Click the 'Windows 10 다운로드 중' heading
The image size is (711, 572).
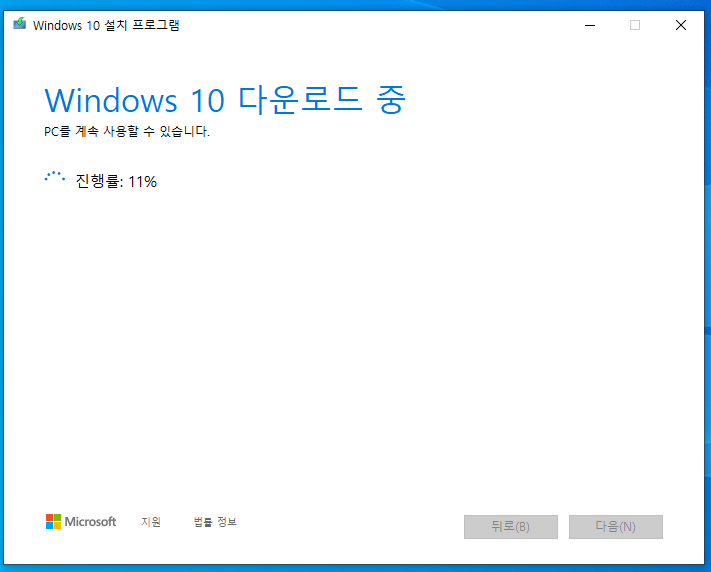[225, 100]
